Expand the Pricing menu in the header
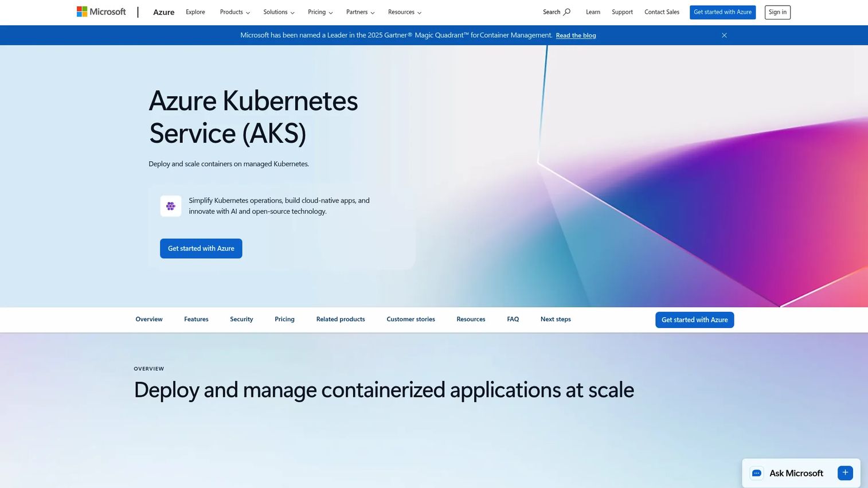 click(x=320, y=12)
